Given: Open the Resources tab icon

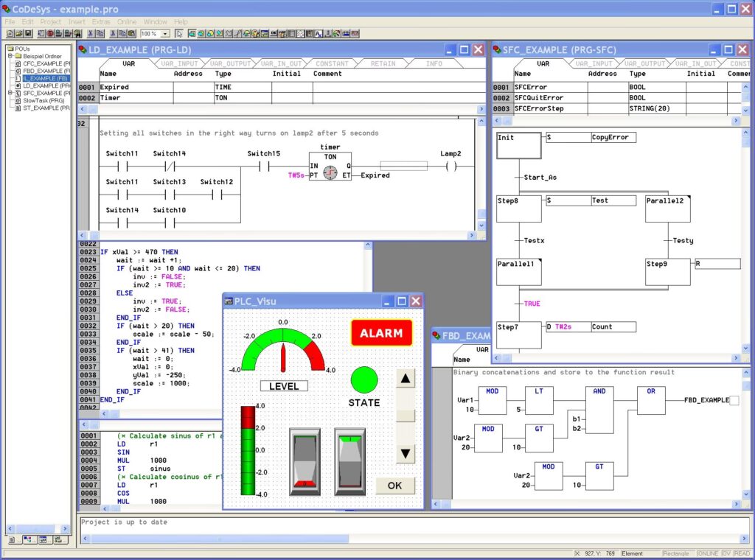Looking at the screenshot, I should click(x=58, y=539).
